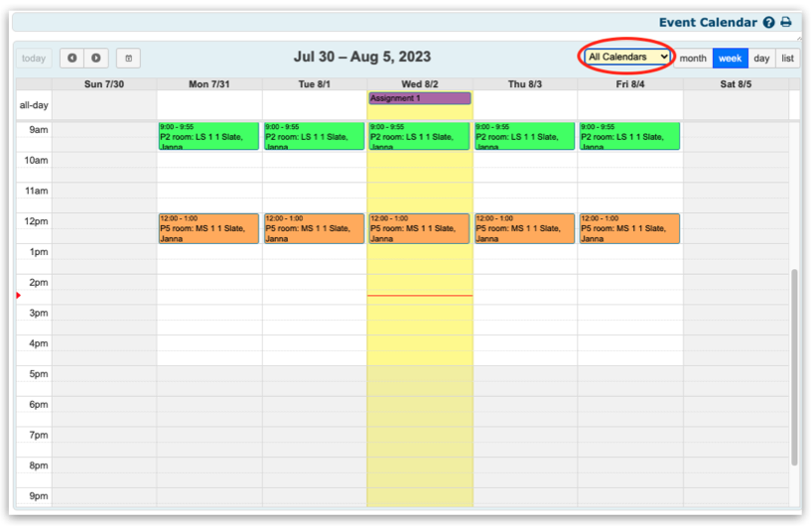This screenshot has width=812, height=529.
Task: Click the 12pm time label
Action: pyautogui.click(x=36, y=221)
